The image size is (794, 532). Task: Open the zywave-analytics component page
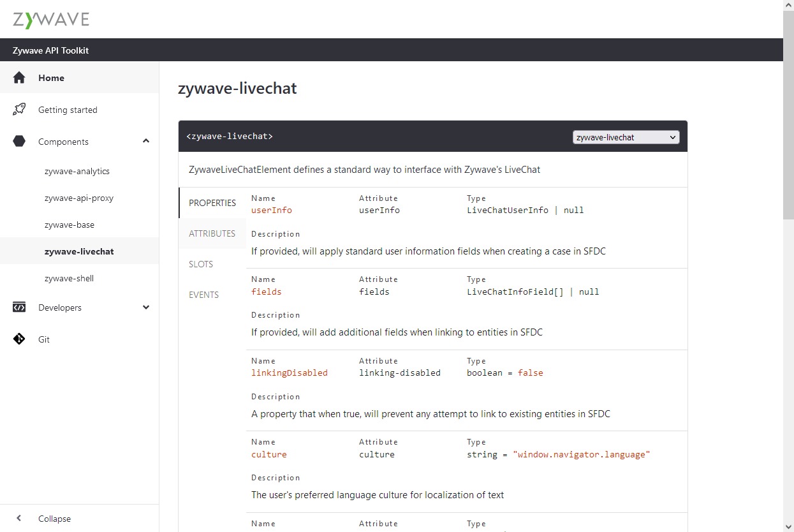(80, 171)
